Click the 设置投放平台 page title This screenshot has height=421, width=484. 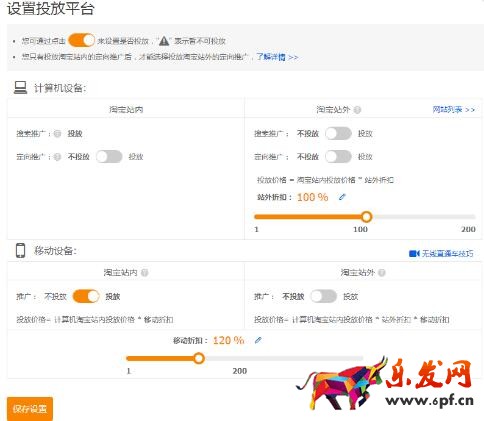coord(50,8)
